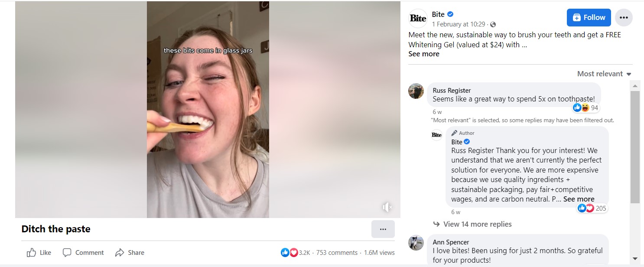Click the heart reaction icon below the video

pyautogui.click(x=293, y=252)
